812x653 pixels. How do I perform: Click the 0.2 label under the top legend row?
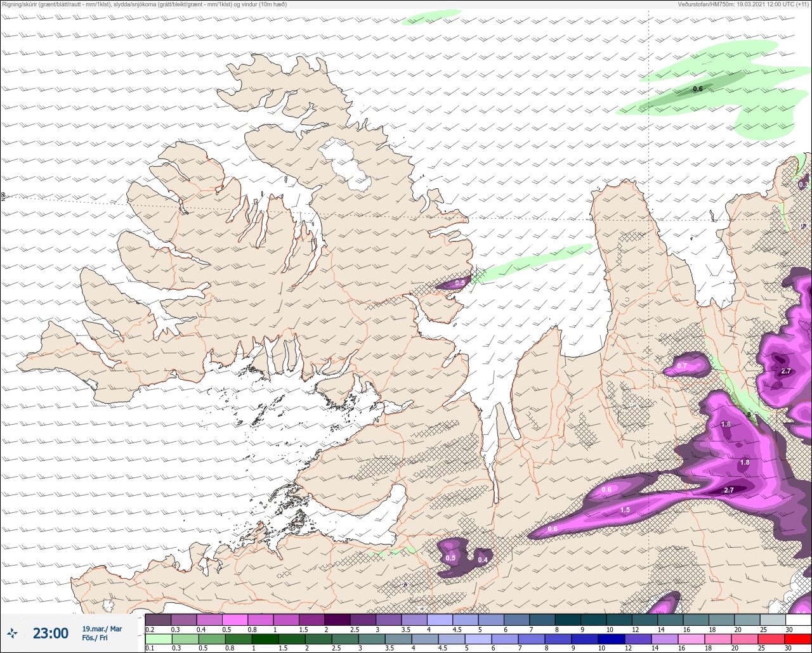(150, 629)
